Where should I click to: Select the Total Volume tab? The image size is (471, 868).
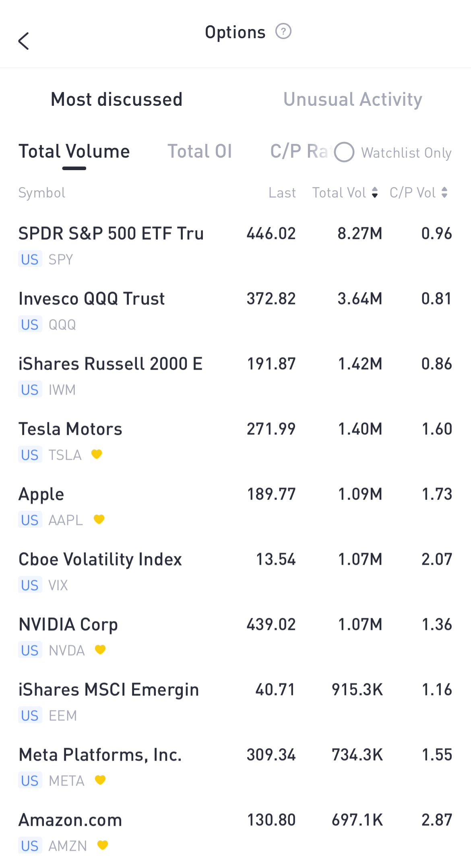(x=74, y=152)
